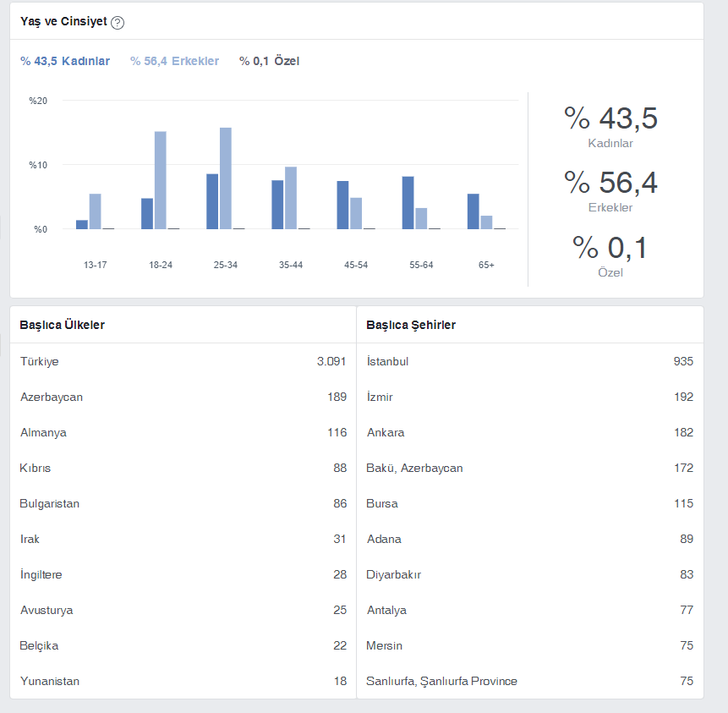The image size is (728, 713).
Task: Click the 65+ age label
Action: (486, 266)
